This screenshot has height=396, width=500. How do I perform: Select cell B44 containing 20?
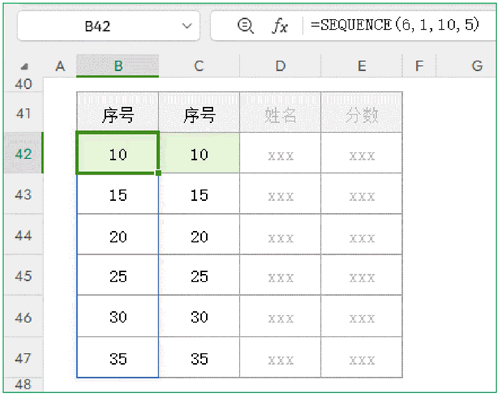118,235
